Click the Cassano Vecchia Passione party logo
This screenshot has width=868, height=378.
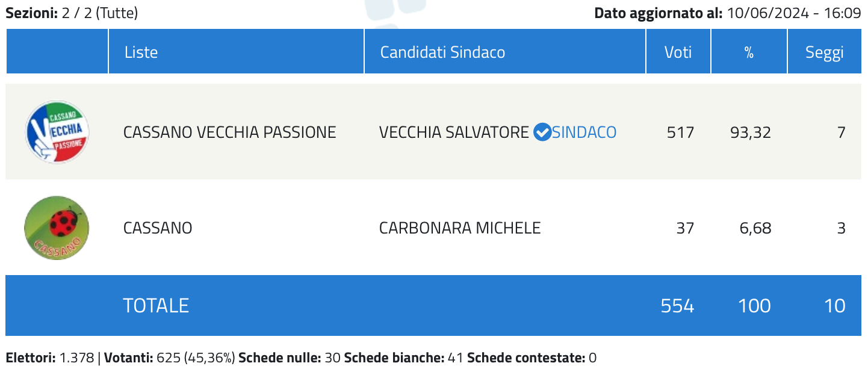tap(57, 131)
